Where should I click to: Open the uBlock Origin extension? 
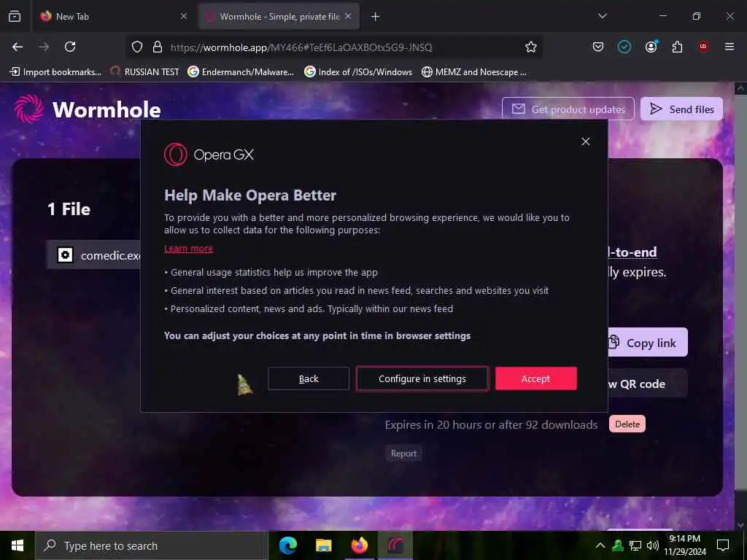pos(703,47)
